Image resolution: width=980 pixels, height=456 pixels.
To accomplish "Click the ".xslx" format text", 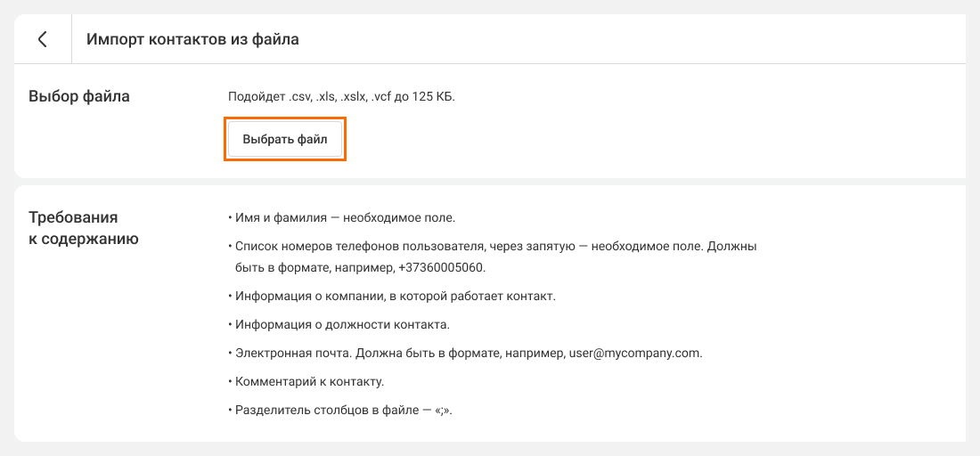I will [355, 96].
